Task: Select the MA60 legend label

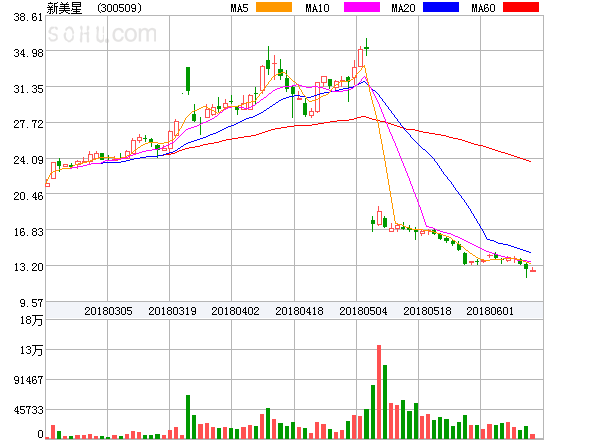Action: point(483,8)
